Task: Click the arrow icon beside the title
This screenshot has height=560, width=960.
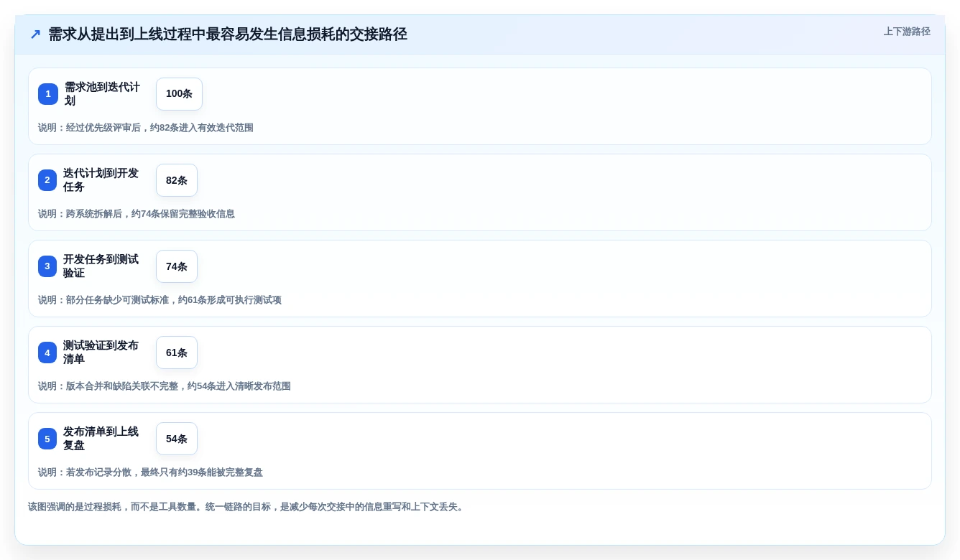Action: (35, 34)
